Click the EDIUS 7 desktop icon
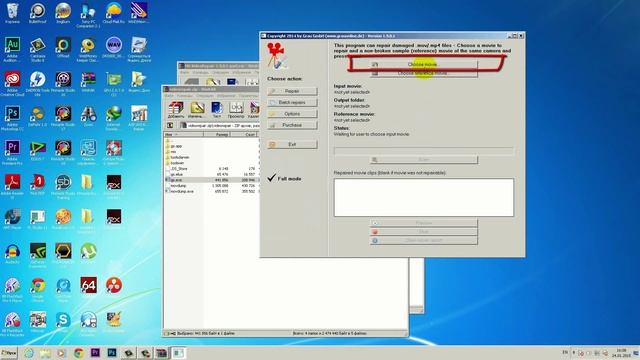Viewport: 640px width, 360px height. tap(38, 150)
